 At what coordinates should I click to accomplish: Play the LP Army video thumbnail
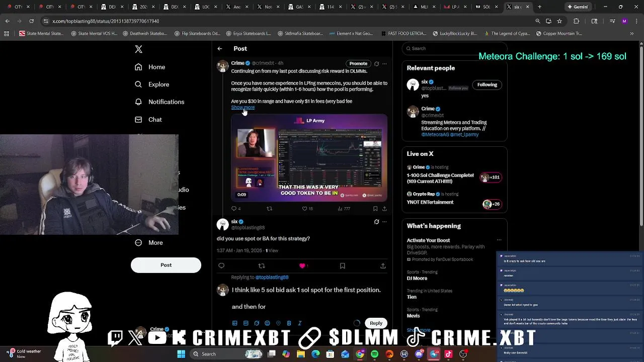point(309,157)
